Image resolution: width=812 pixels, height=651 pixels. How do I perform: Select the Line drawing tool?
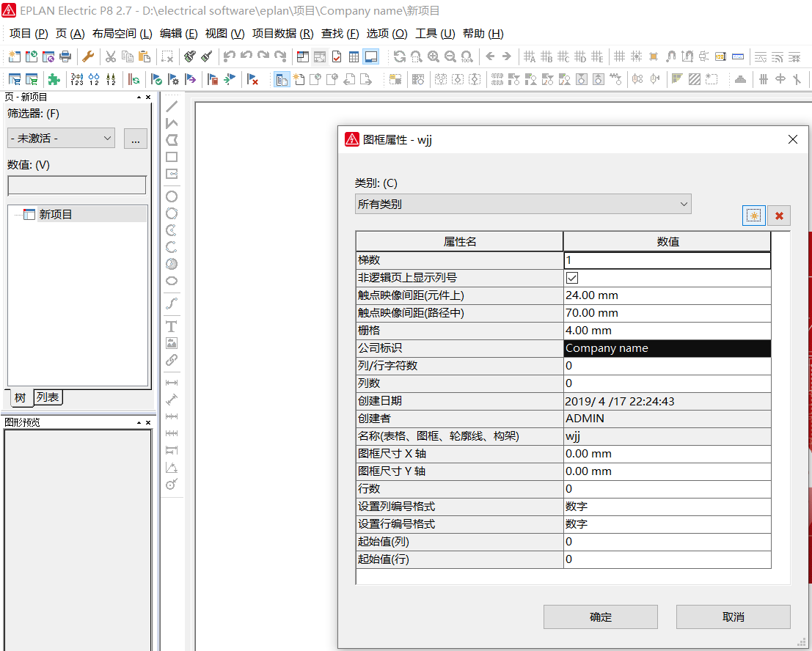coord(172,106)
